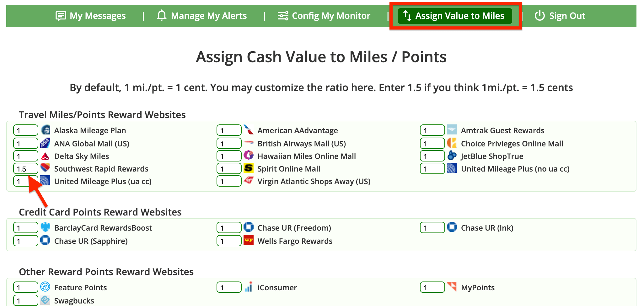Click the Southwest Rapid Rewards heart logo
644x306 pixels.
point(45,169)
